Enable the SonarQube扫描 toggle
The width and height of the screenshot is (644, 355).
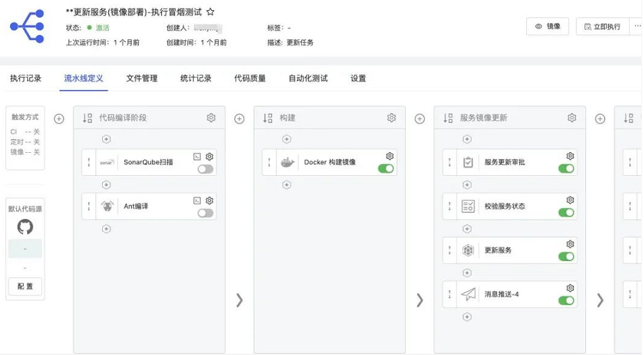point(205,169)
